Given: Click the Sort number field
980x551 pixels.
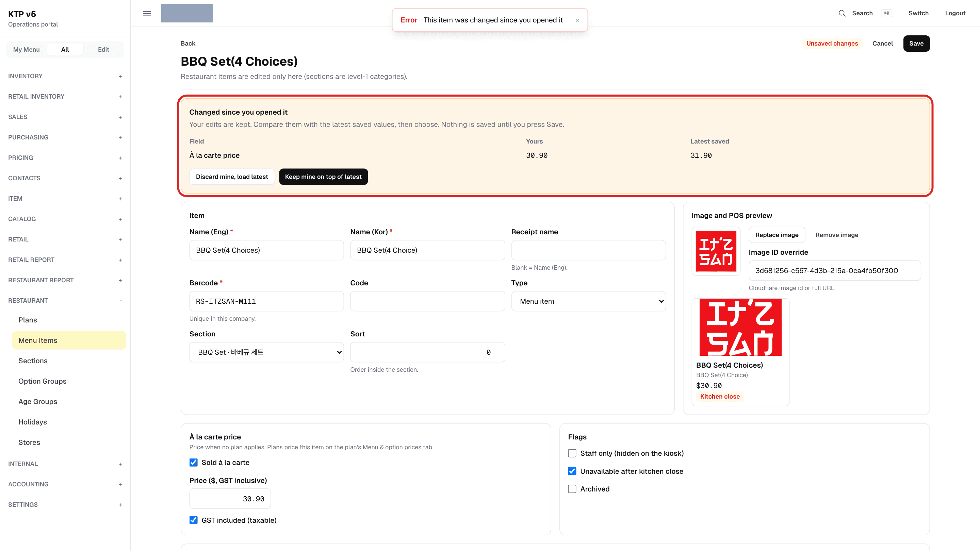Looking at the screenshot, I should click(427, 352).
